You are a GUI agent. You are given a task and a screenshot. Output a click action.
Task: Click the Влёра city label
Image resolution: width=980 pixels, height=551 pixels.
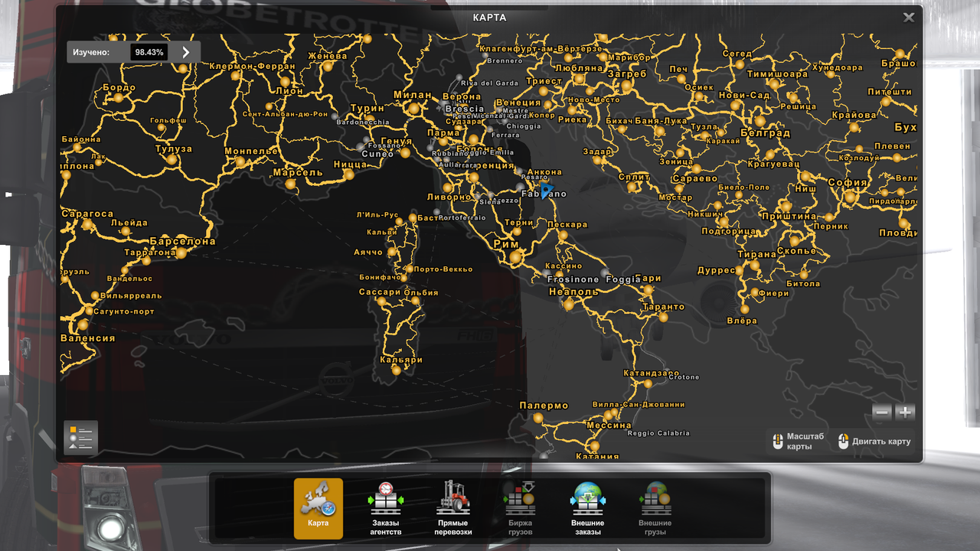(741, 321)
